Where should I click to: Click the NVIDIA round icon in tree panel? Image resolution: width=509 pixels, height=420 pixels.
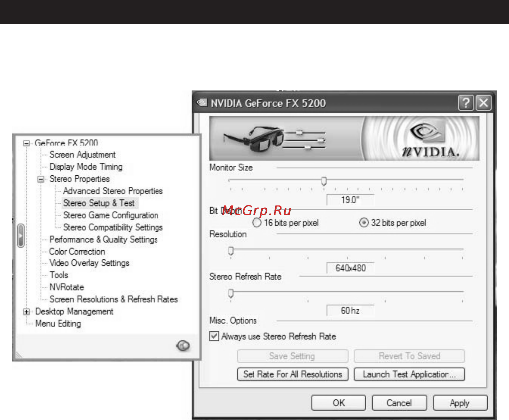183,346
